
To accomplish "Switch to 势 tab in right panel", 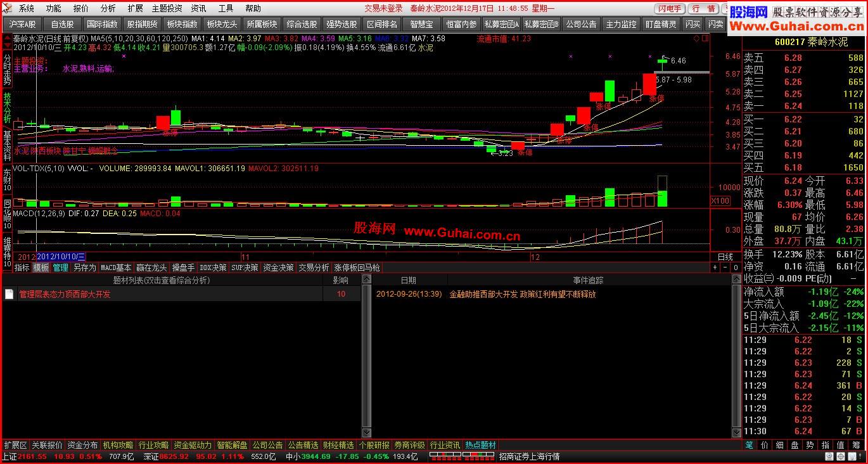I will tap(810, 445).
